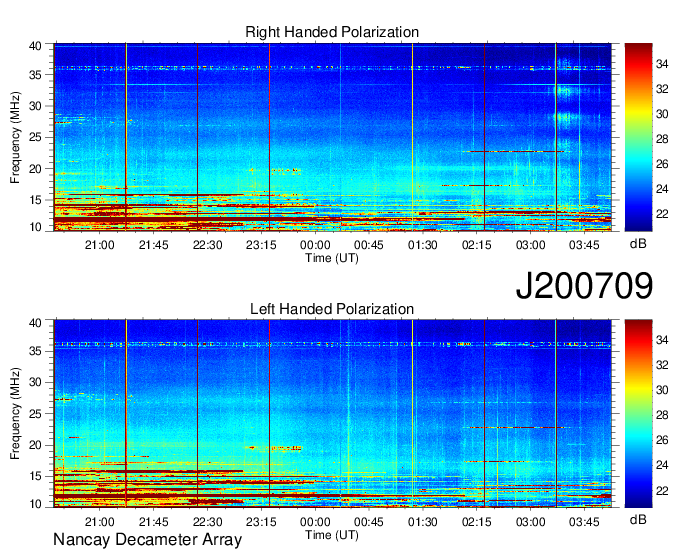The height and width of the screenshot is (552, 680).
Task: Click the 35 frequency tick on Right Handed plot
Action: pyautogui.click(x=35, y=75)
